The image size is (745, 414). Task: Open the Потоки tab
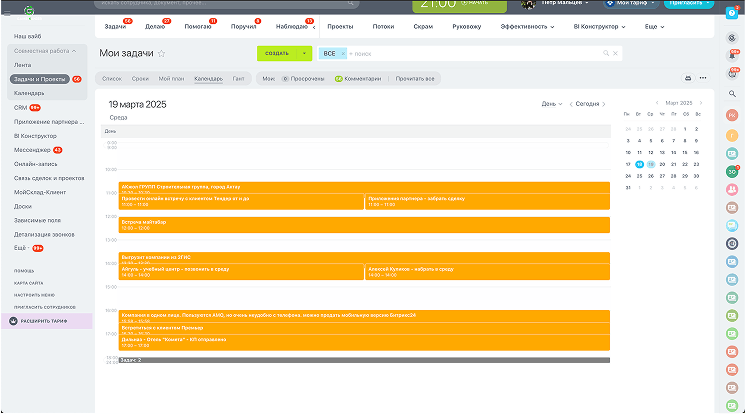[x=383, y=27]
